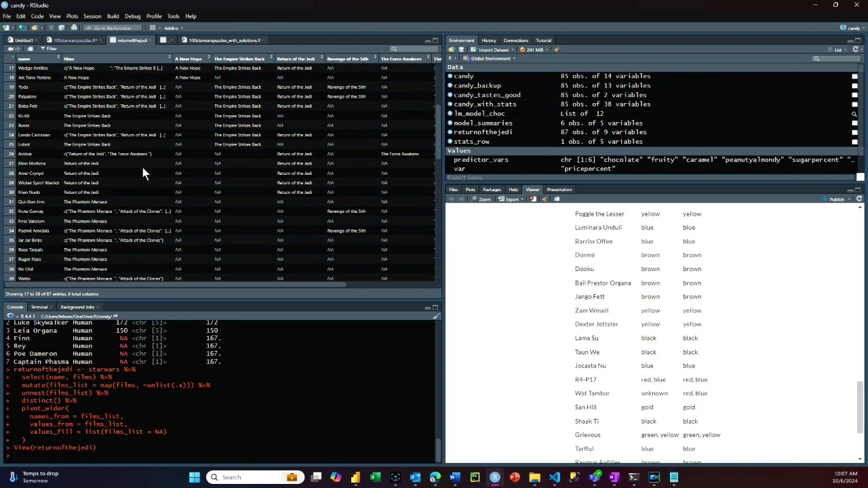Open the Plots menu
Image resolution: width=868 pixels, height=488 pixels.
coord(72,16)
